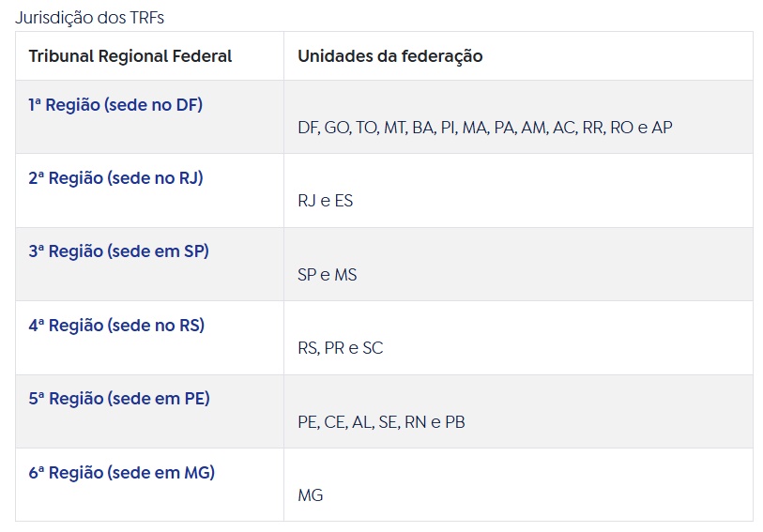The image size is (763, 532).
Task: Click "SC" in the 4ª Região states
Action: point(373,348)
